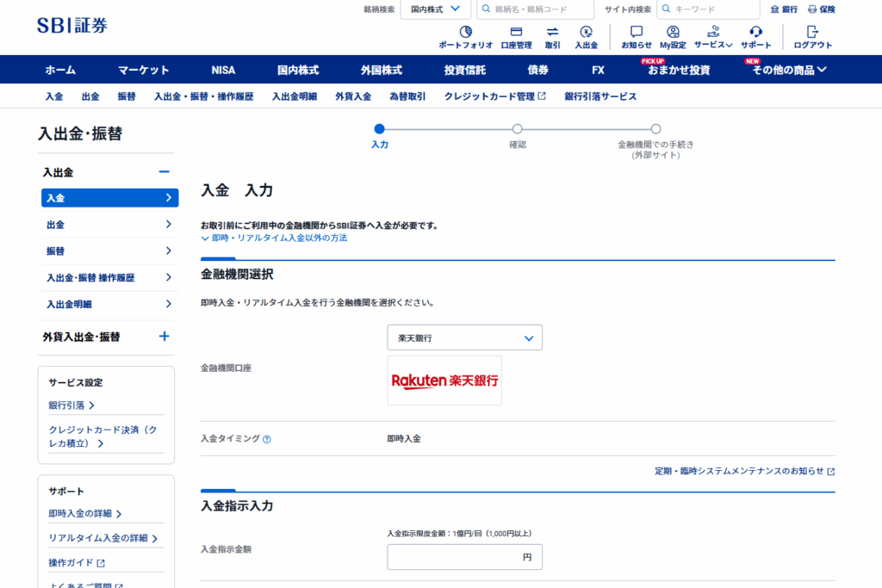Click the 銘柄名・銘柄コード search field

(536, 9)
